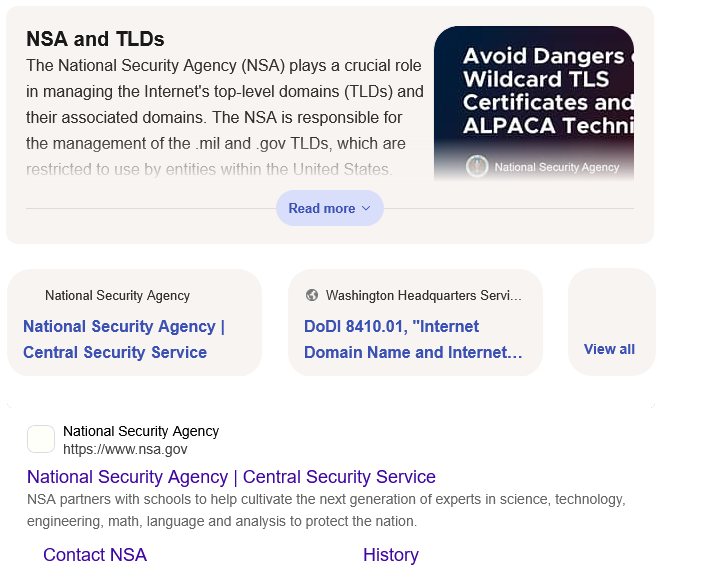This screenshot has height=566, width=711.
Task: Click National Security Agency label in first source card
Action: (117, 295)
